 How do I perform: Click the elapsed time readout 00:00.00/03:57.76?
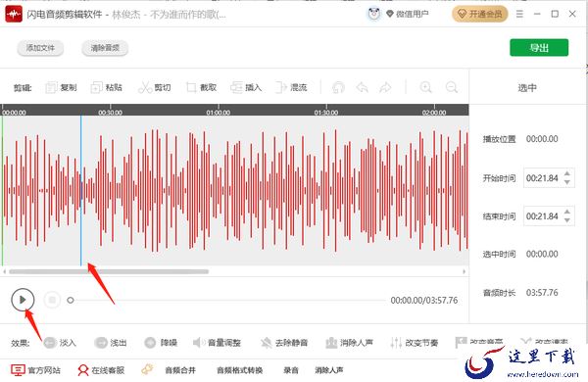424,301
